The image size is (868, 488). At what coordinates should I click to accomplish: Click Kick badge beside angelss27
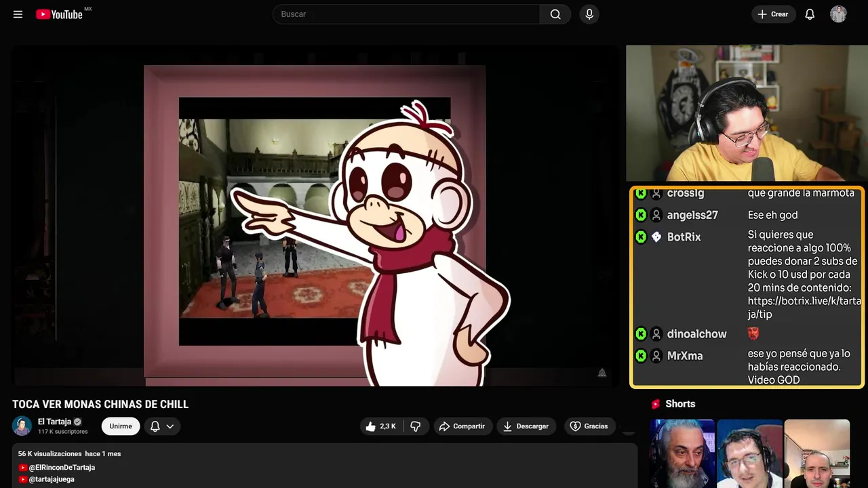point(641,215)
